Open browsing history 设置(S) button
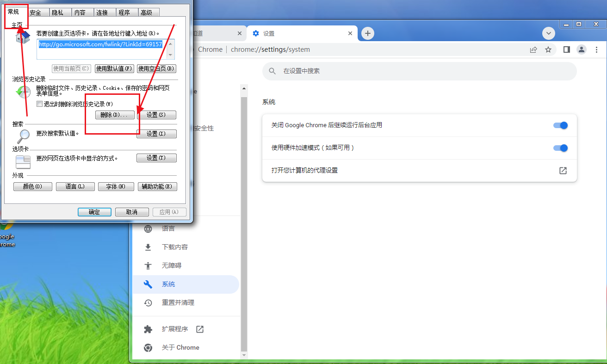This screenshot has width=607, height=364. (156, 115)
